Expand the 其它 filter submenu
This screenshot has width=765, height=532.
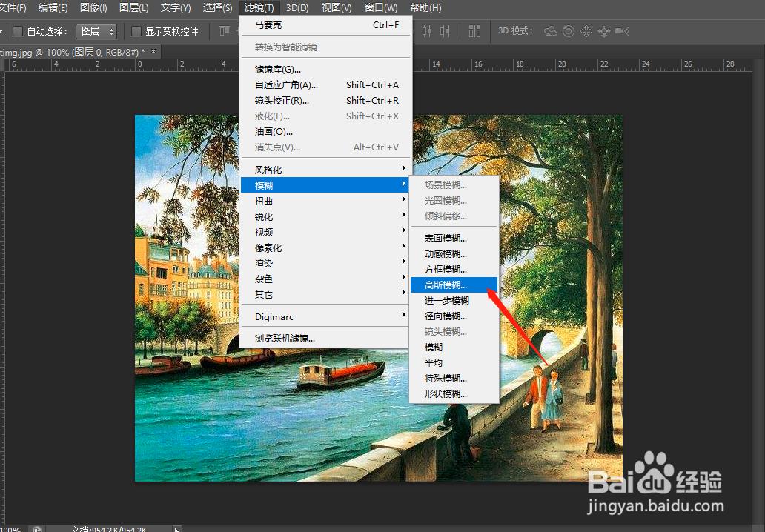325,294
